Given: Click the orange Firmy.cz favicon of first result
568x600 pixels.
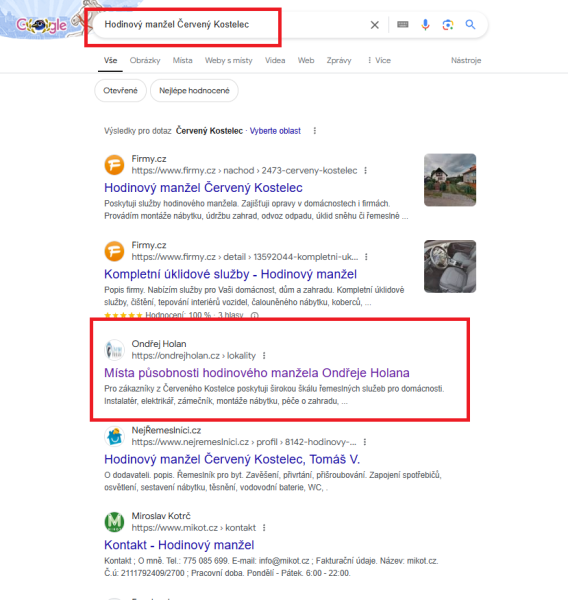Looking at the screenshot, I should pos(114,165).
